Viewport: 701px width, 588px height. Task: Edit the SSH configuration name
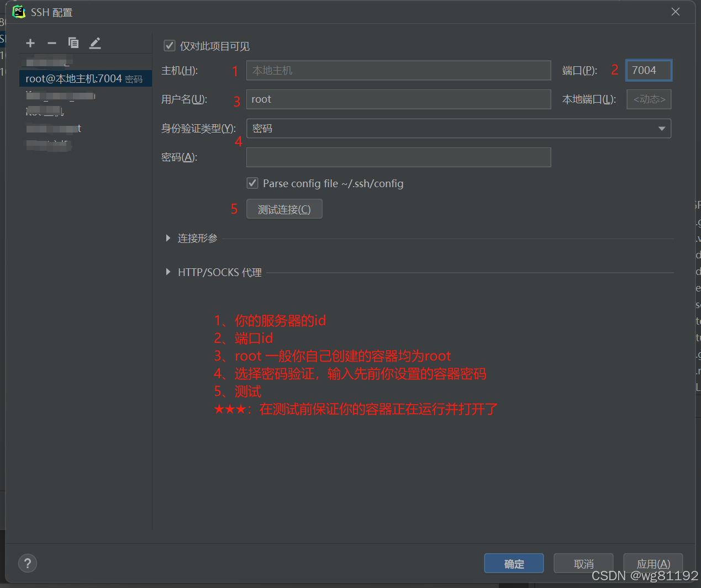[94, 43]
